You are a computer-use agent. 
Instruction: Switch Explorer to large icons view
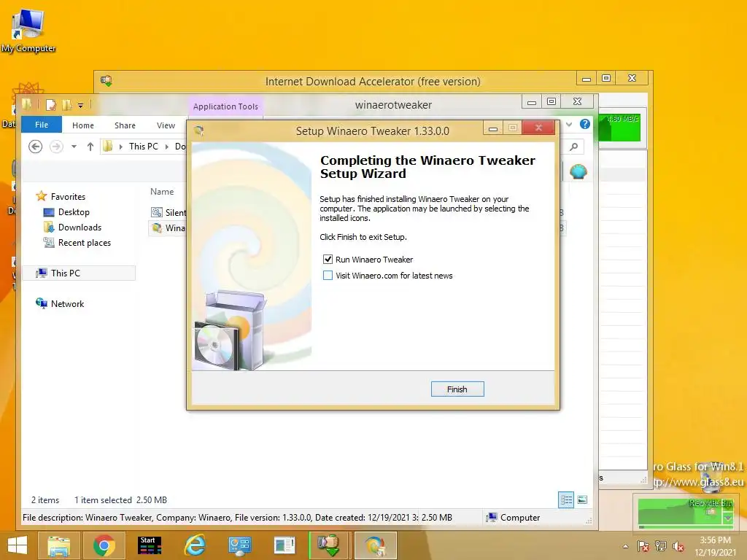(582, 499)
